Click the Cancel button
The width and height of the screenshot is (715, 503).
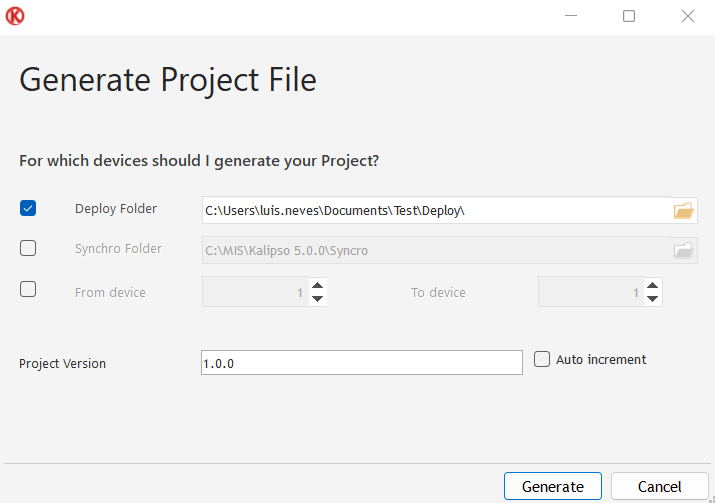[659, 487]
